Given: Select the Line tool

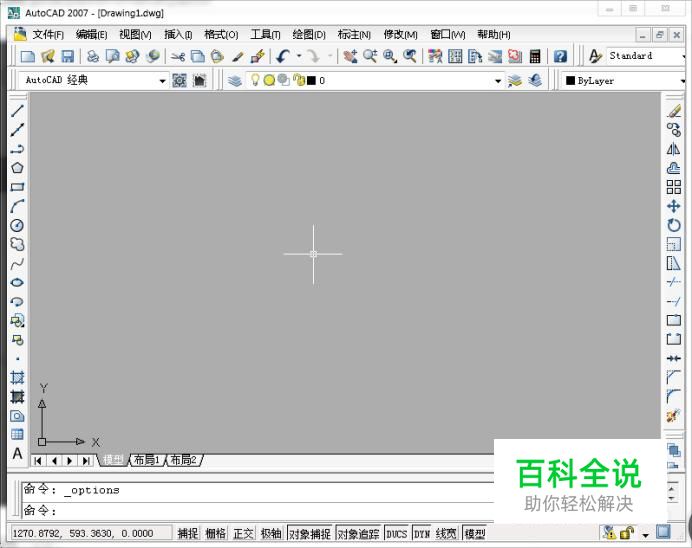Looking at the screenshot, I should [x=17, y=111].
